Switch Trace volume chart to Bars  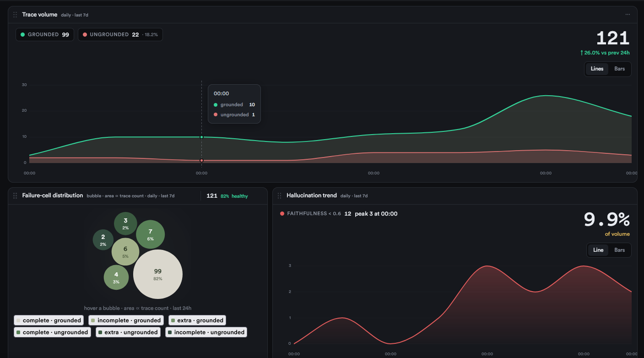tap(619, 69)
